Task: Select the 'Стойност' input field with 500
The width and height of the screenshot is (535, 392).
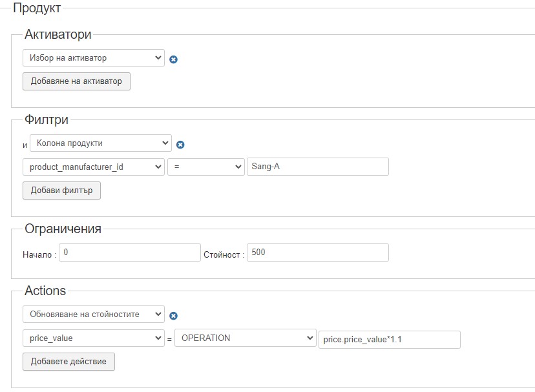Action: (x=317, y=253)
